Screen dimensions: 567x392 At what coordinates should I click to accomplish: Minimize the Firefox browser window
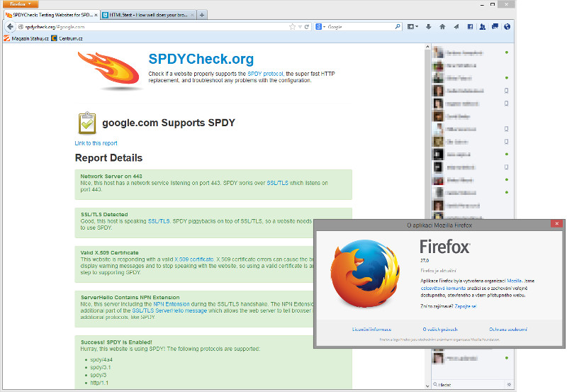pos(483,4)
